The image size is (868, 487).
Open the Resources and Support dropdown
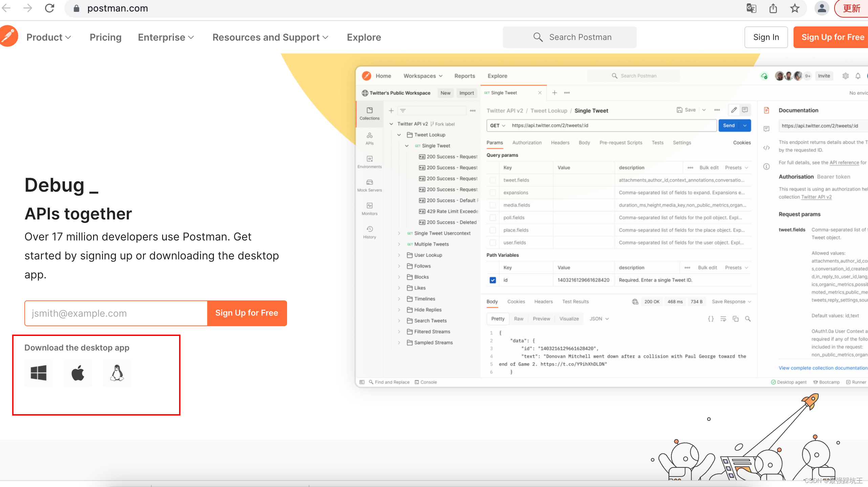click(270, 37)
